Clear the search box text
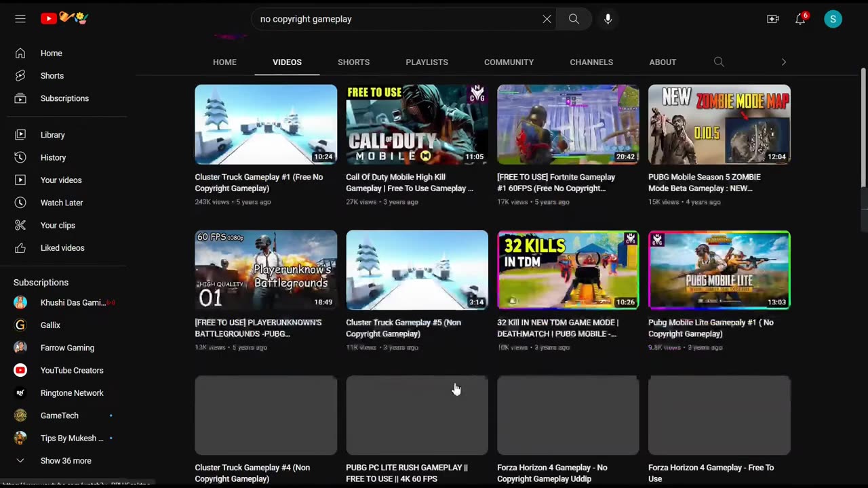This screenshot has width=868, height=488. click(547, 19)
